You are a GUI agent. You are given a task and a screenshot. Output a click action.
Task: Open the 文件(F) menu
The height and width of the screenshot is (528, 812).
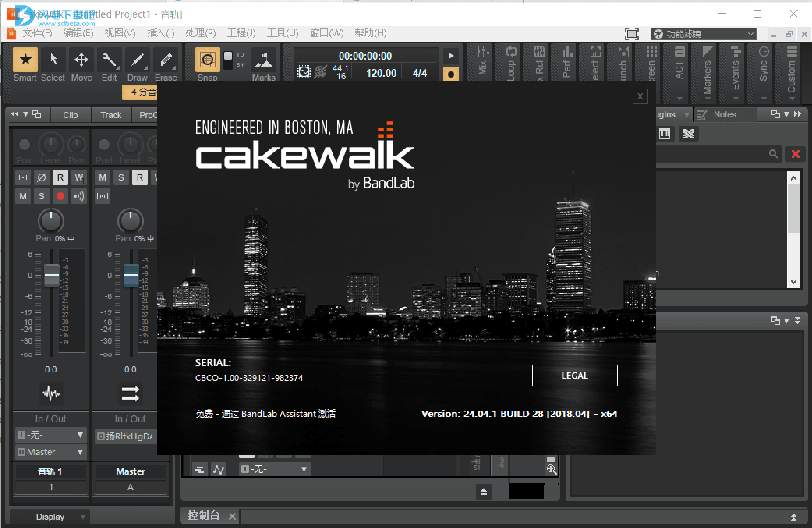(x=37, y=33)
